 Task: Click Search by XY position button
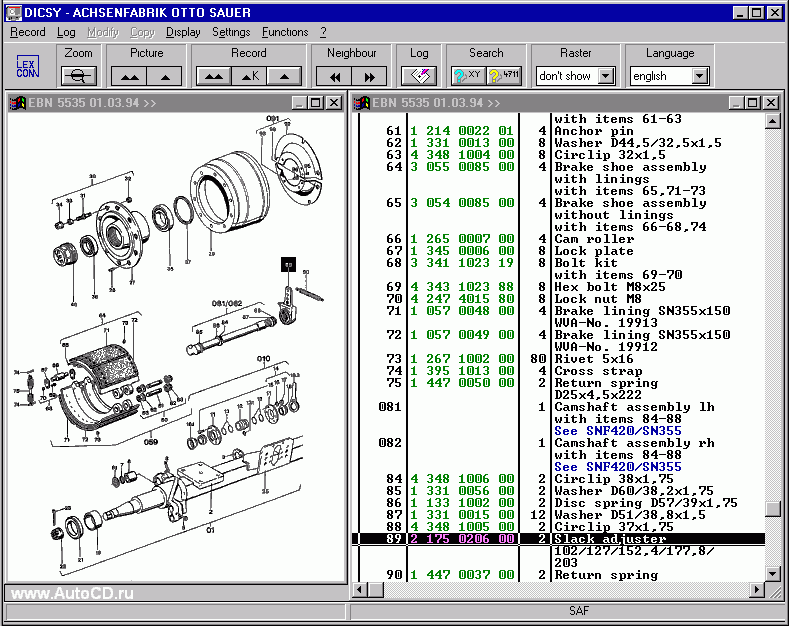click(x=468, y=76)
